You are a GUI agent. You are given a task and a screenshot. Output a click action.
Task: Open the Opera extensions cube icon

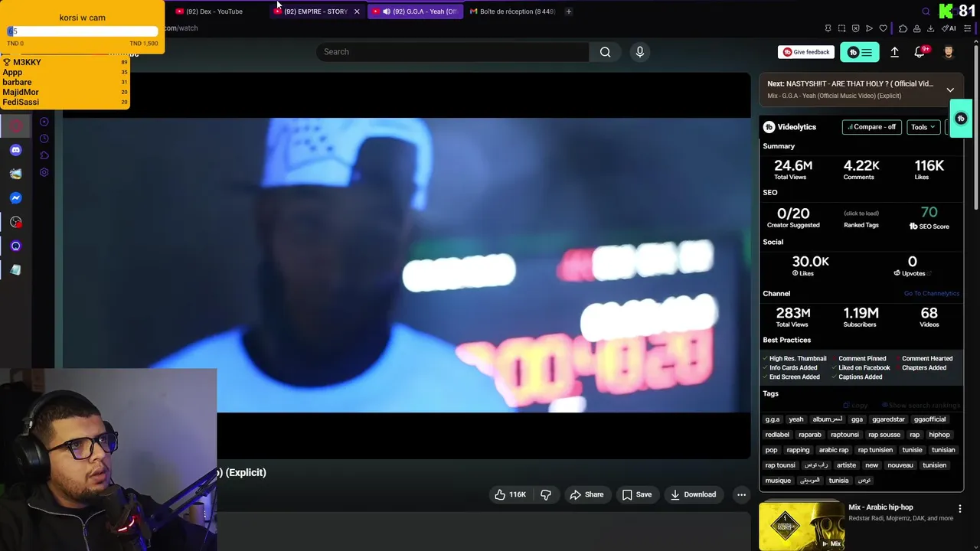[x=903, y=28]
